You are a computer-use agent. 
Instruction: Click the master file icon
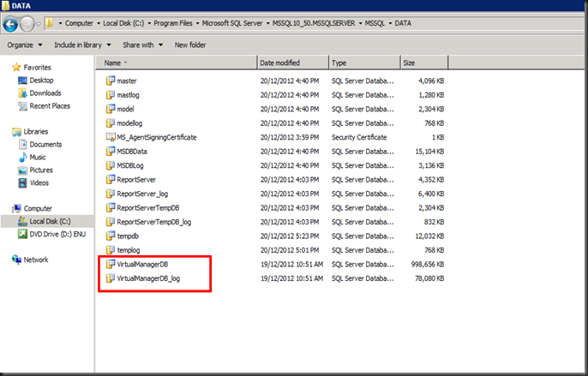(x=111, y=81)
